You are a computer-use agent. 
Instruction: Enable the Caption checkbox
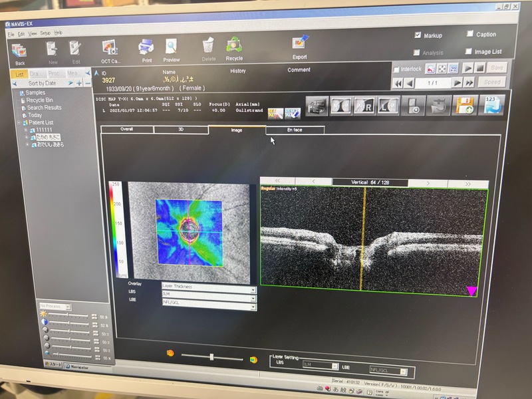click(x=470, y=34)
